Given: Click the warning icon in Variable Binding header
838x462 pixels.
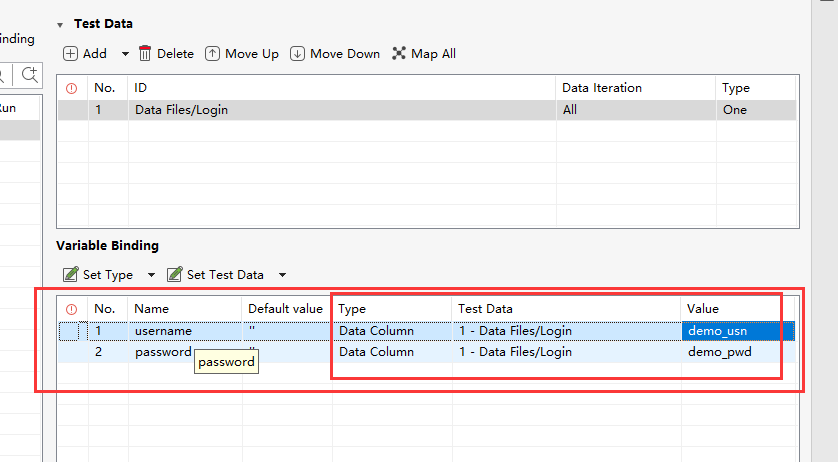Looking at the screenshot, I should coord(71,309).
